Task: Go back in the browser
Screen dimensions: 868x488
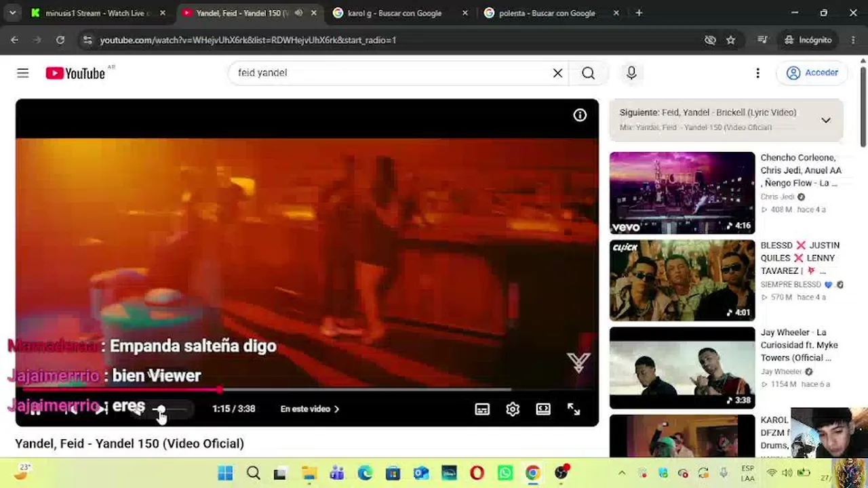Action: (14, 40)
